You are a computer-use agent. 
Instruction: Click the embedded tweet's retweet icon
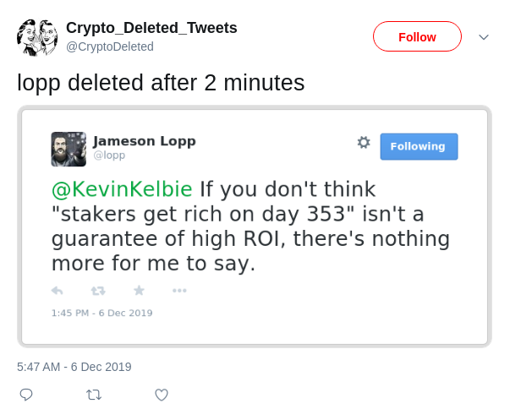(x=98, y=291)
